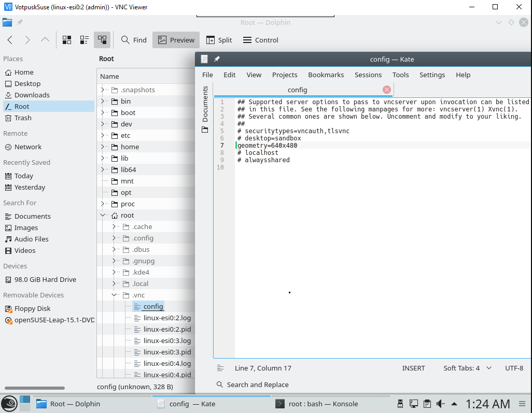Open Kate Settings menu
The width and height of the screenshot is (532, 413).
[432, 75]
